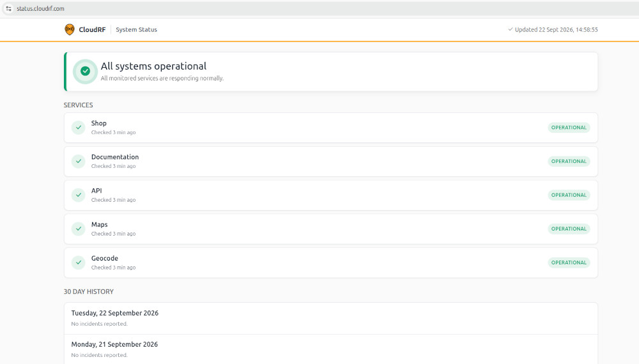Click the SERVICES section heading
The height and width of the screenshot is (364, 639).
coord(78,105)
